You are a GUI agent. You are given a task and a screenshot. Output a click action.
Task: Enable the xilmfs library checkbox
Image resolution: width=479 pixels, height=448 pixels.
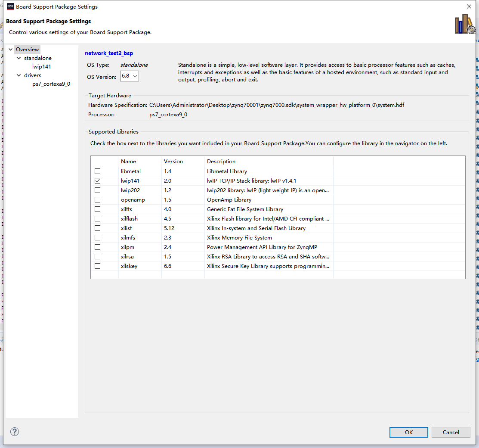[97, 238]
